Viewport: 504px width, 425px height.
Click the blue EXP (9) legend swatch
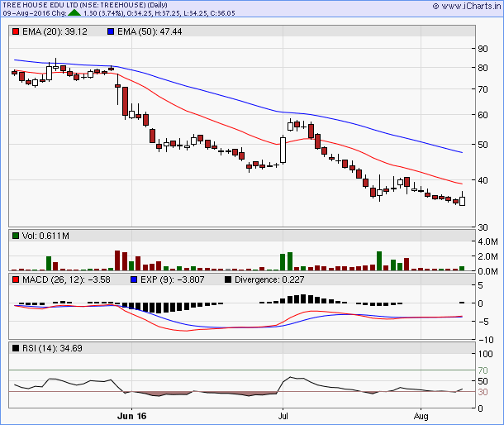pyautogui.click(x=134, y=279)
